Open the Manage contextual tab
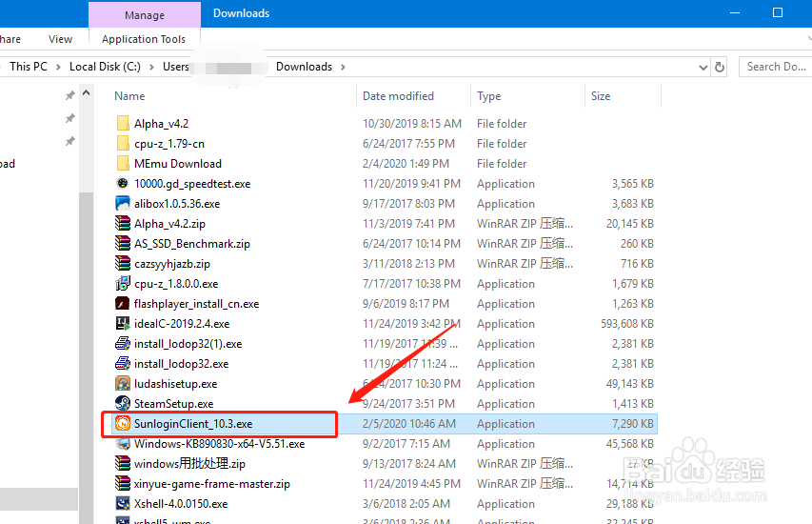The width and height of the screenshot is (812, 524). tap(145, 15)
